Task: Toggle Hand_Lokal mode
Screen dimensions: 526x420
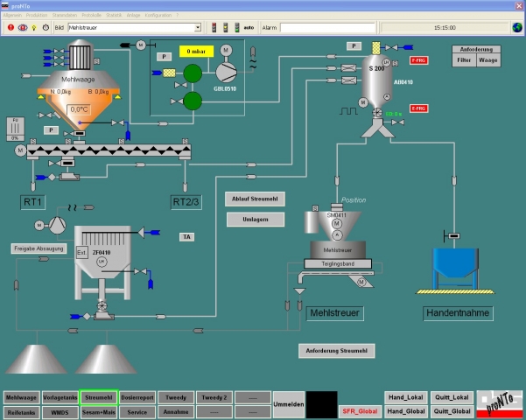Action: (x=405, y=397)
